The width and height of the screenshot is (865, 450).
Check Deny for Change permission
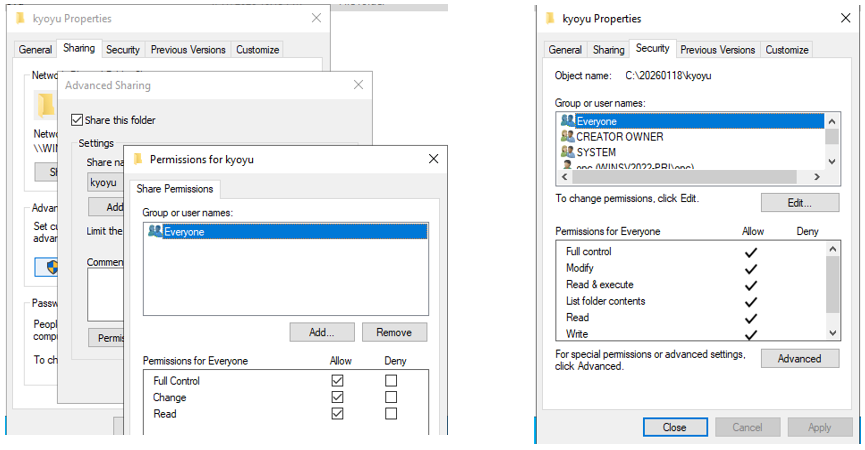click(x=391, y=397)
